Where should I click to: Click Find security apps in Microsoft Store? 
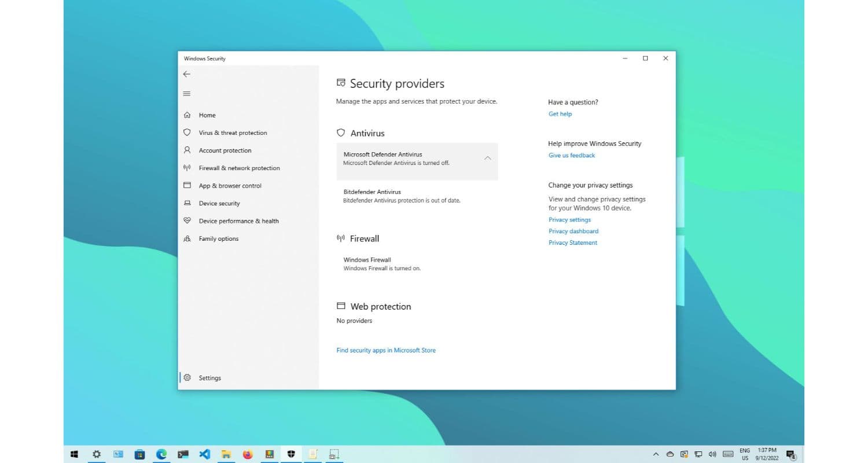click(x=386, y=350)
